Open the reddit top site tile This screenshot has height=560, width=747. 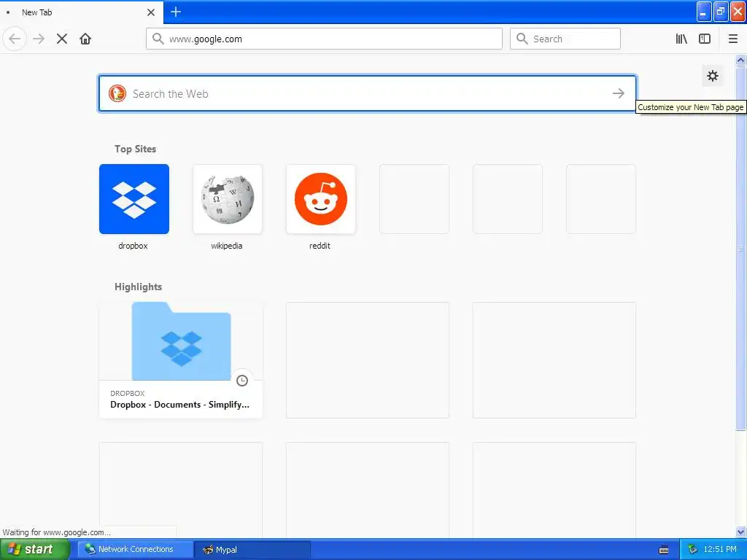(321, 199)
